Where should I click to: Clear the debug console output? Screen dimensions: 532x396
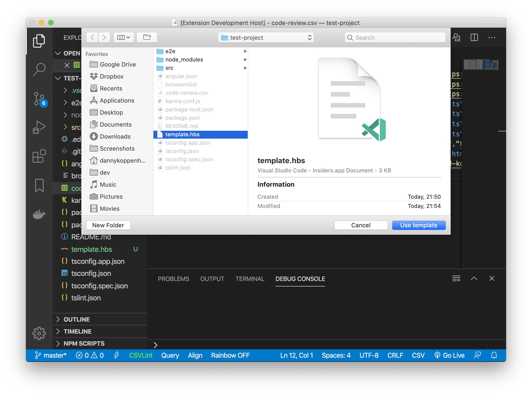click(456, 279)
